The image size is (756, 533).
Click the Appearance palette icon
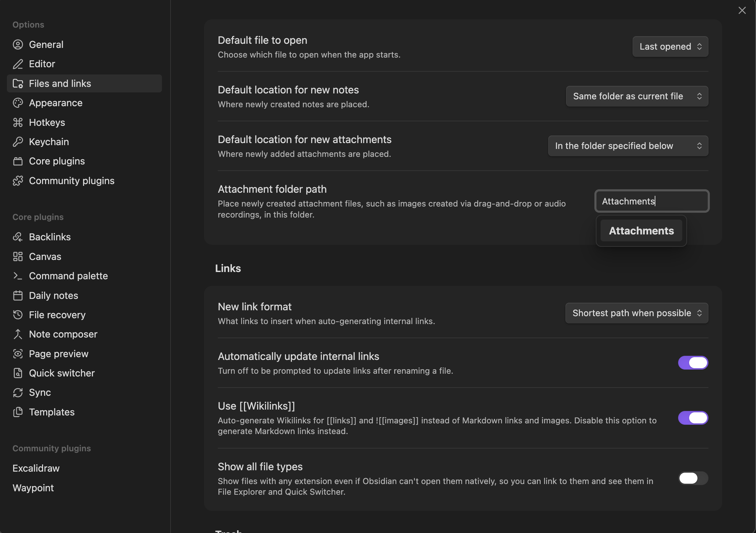click(18, 103)
